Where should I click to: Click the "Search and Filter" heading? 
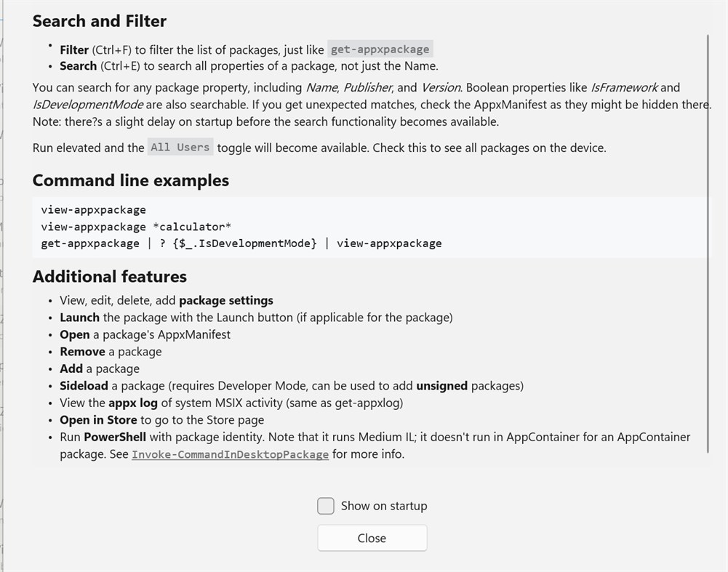(100, 21)
